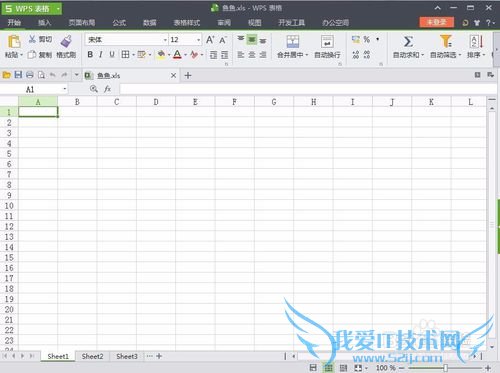500x373 pixels.
Task: Decrease font size with smaller A
Action: (x=223, y=40)
